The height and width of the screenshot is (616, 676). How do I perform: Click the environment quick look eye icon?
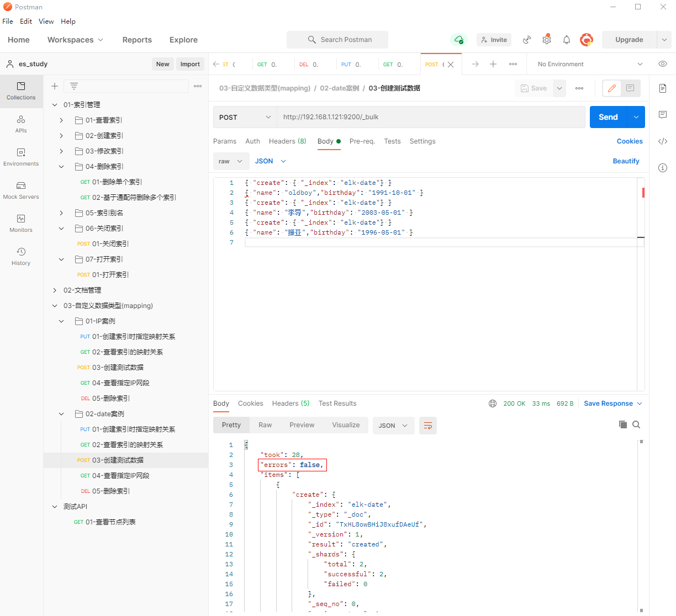tap(662, 64)
